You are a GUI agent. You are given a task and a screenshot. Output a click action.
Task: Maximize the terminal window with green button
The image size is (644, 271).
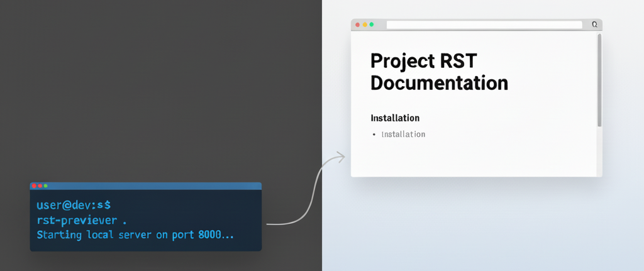tap(45, 186)
